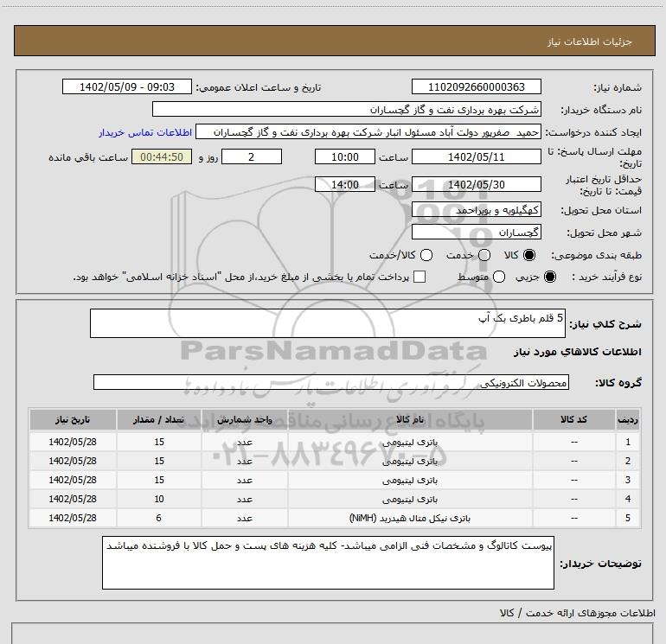666x644 pixels.
Task: Click the response deadline date 1402/05/11
Action: click(x=476, y=156)
